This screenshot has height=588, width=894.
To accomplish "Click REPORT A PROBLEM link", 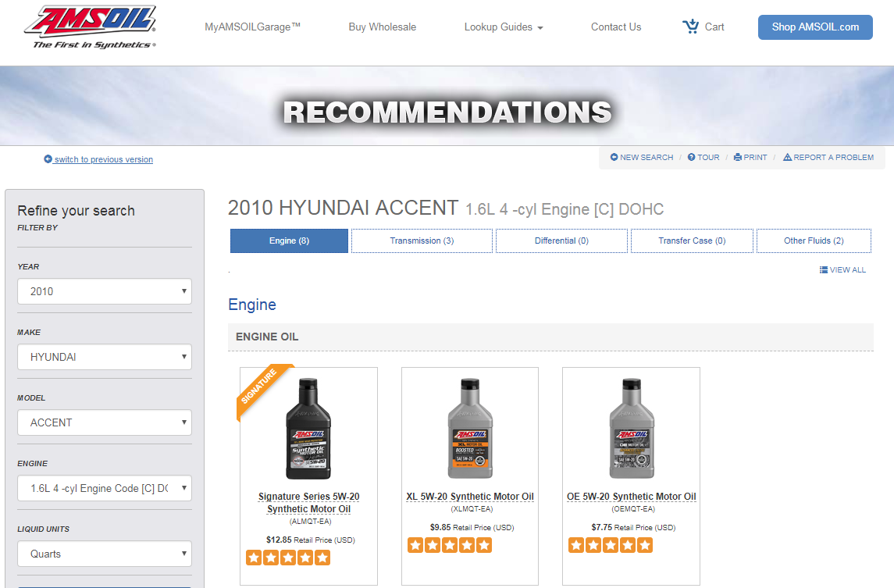I will click(x=834, y=158).
